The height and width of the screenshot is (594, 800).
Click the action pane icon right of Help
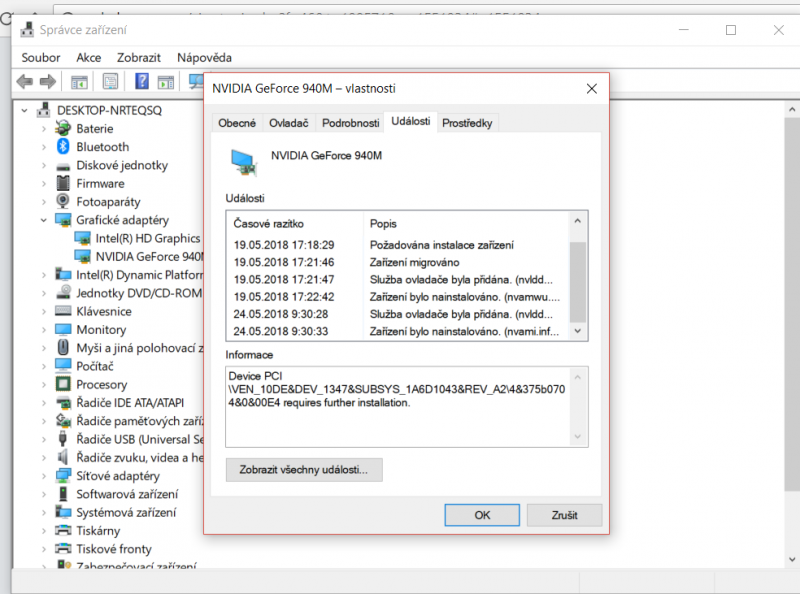[x=166, y=82]
